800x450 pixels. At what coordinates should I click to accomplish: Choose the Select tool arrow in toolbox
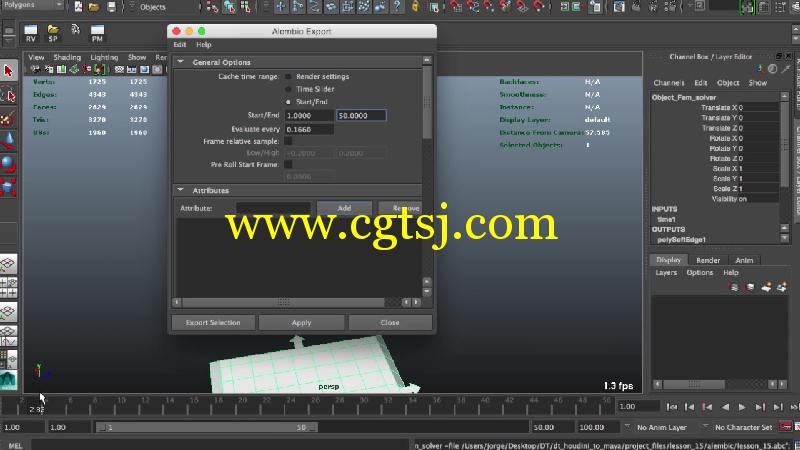click(8, 71)
